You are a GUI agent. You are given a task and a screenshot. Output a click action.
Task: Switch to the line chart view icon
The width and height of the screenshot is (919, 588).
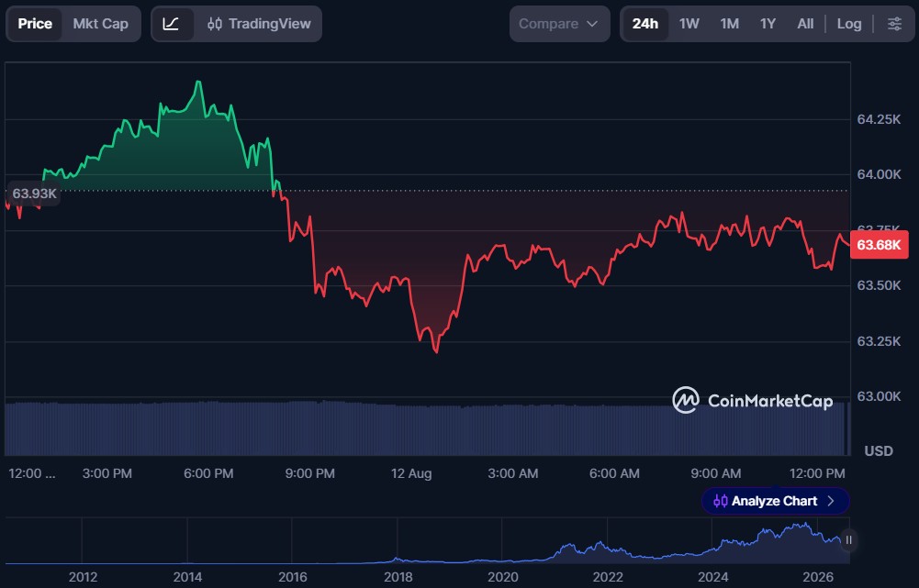click(x=171, y=24)
